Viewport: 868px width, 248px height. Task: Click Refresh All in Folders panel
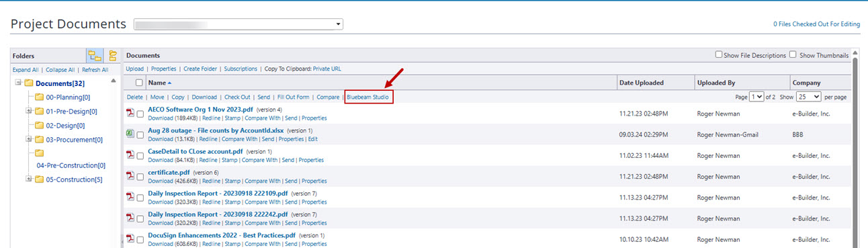coord(95,70)
